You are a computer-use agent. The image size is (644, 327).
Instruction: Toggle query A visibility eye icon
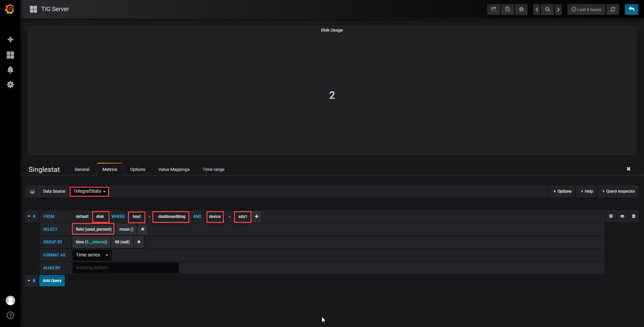point(622,216)
